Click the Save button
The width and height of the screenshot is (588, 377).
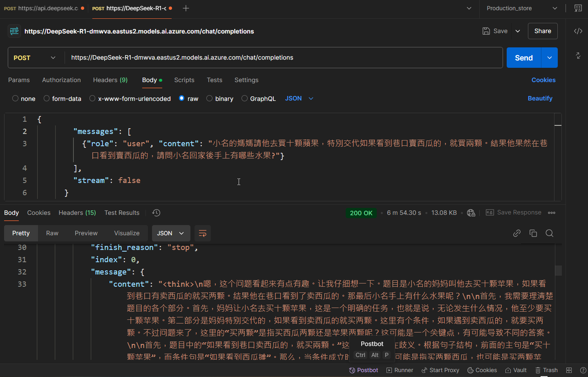[x=495, y=31]
